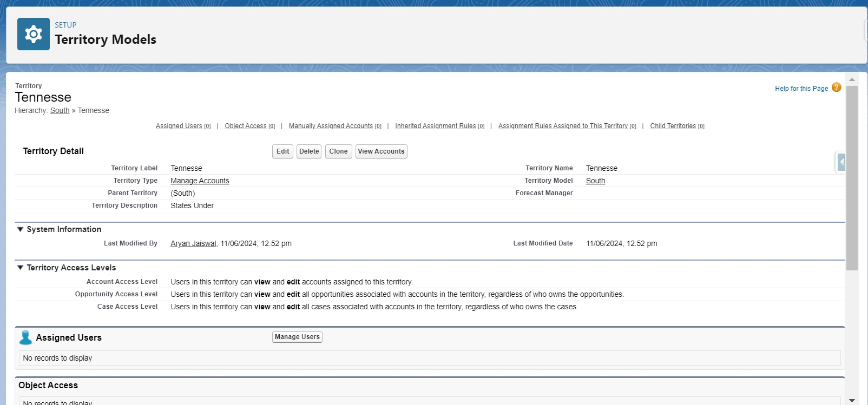
Task: Open Inherited Assignment Rules link
Action: [435, 126]
